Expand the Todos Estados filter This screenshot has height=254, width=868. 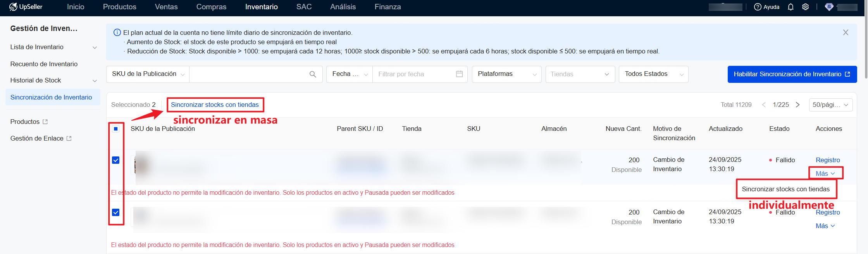tap(653, 74)
